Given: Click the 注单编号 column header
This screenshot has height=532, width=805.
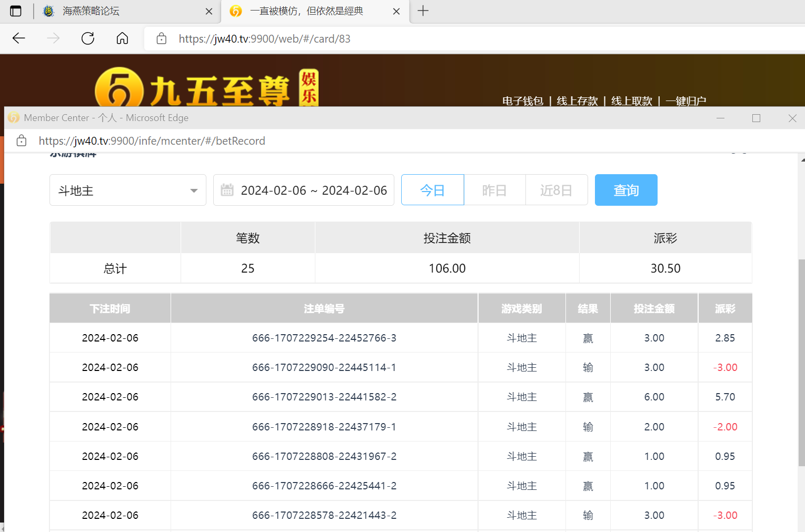Looking at the screenshot, I should pos(324,308).
